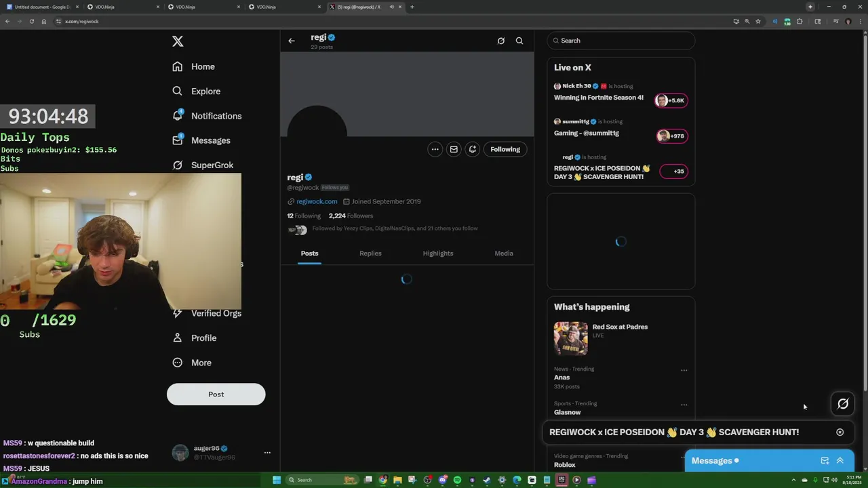Switch to the Posts tab
This screenshot has height=488, width=868.
point(309,253)
